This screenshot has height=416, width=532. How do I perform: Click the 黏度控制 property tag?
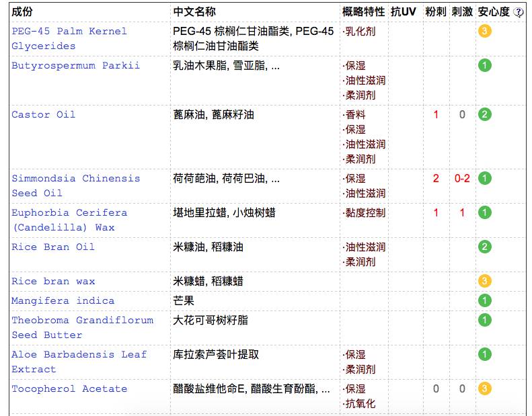(x=365, y=213)
